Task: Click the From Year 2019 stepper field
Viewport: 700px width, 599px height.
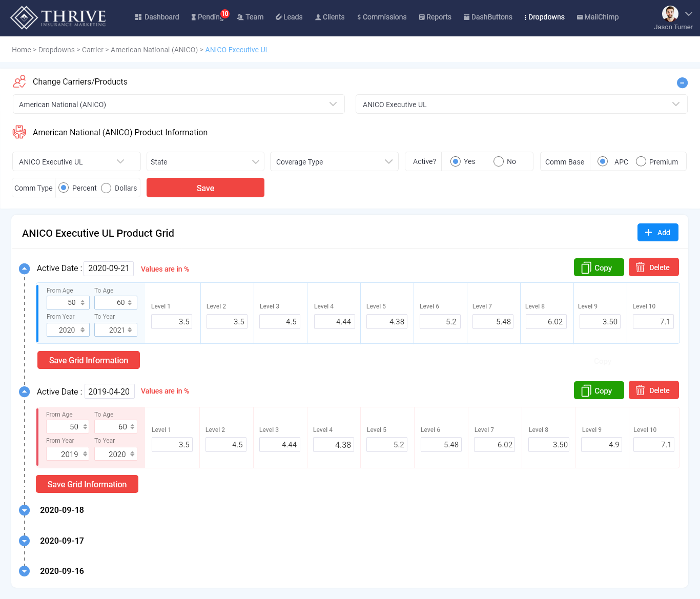Action: 68,454
